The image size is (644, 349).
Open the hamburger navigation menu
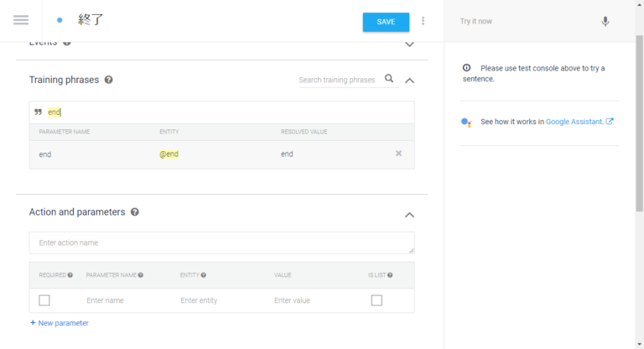[21, 20]
